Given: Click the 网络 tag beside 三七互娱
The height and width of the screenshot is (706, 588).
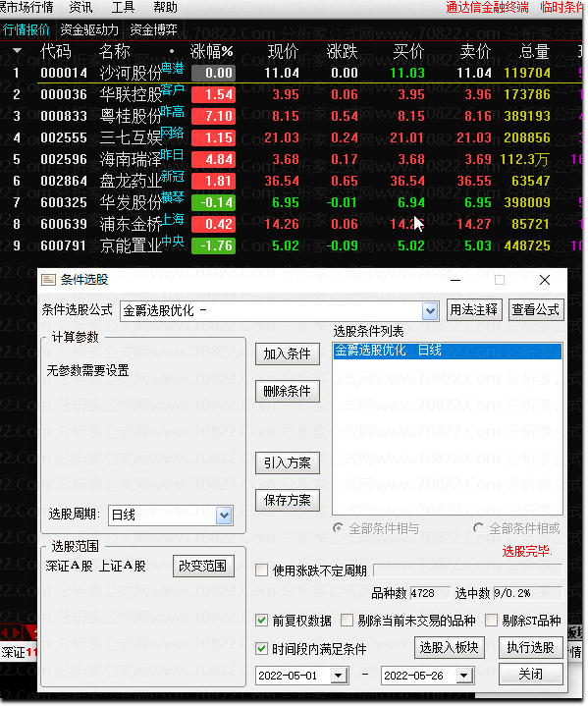Looking at the screenshot, I should pyautogui.click(x=173, y=133).
